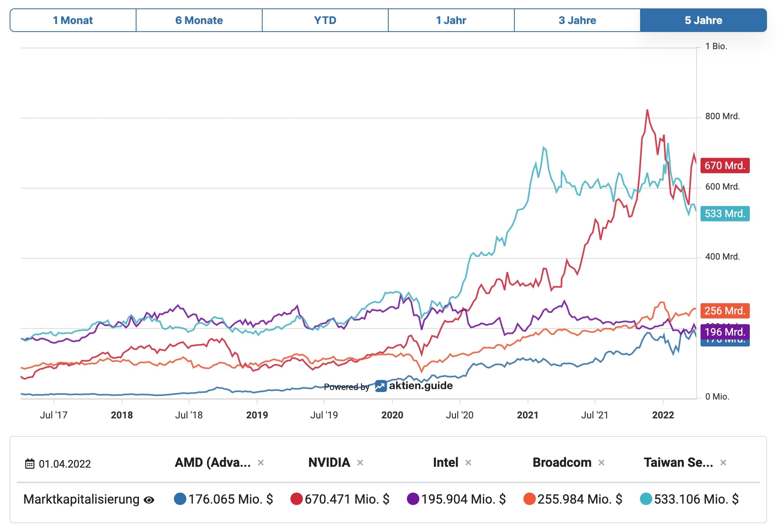The width and height of the screenshot is (779, 532).
Task: Click the orange Broadcom color dot
Action: tap(529, 499)
